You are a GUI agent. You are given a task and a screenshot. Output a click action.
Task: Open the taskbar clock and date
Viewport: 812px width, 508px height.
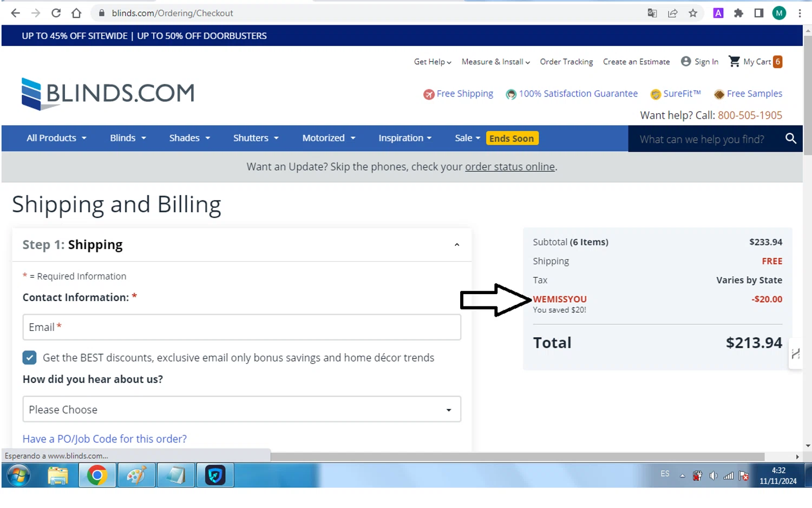(x=778, y=476)
